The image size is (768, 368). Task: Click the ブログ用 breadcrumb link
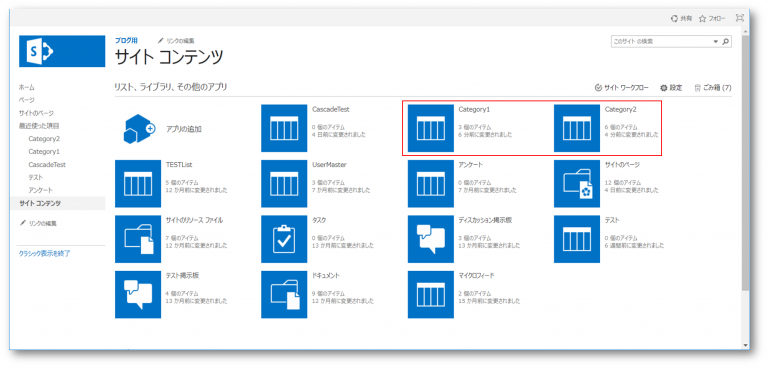click(x=126, y=41)
